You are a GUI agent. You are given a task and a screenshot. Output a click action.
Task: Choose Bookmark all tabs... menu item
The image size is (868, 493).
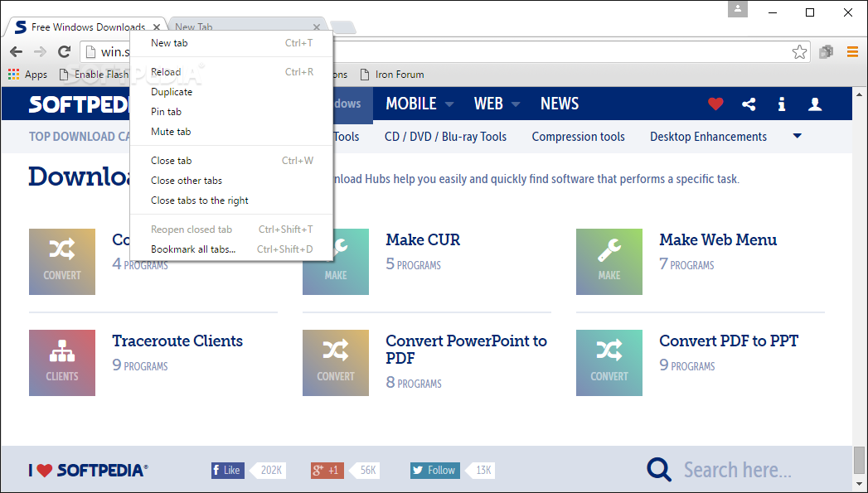(231, 249)
